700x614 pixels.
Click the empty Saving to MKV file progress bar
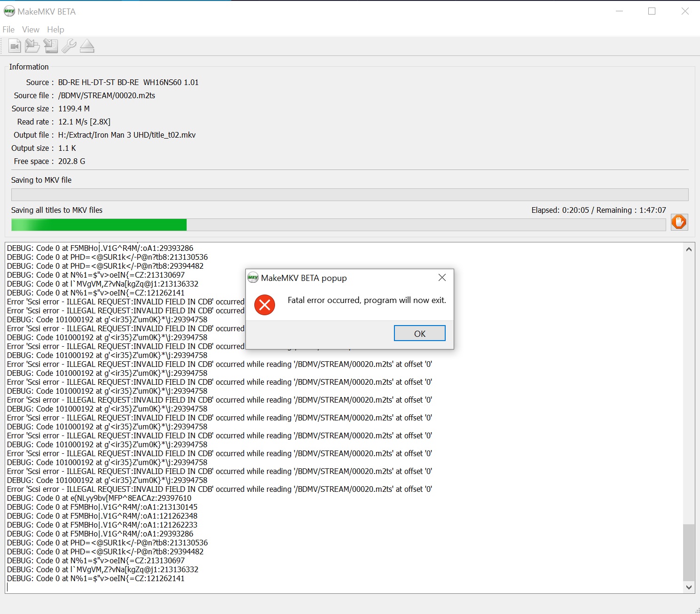350,194
